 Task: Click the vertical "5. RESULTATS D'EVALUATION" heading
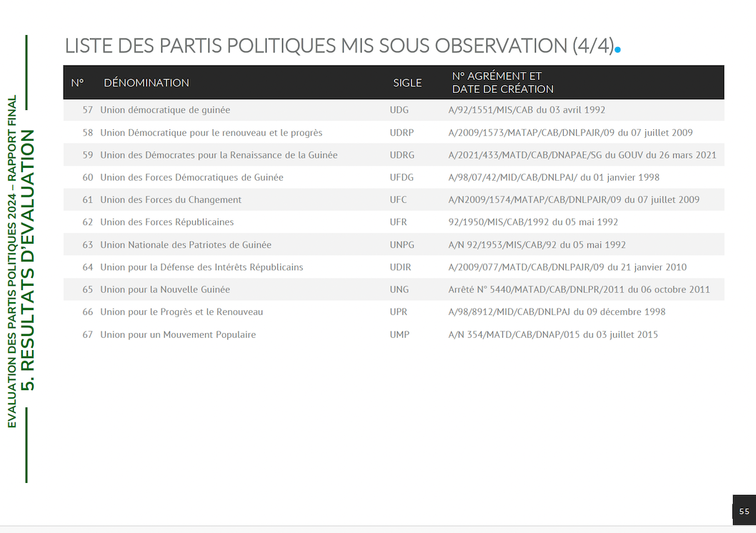29,260
